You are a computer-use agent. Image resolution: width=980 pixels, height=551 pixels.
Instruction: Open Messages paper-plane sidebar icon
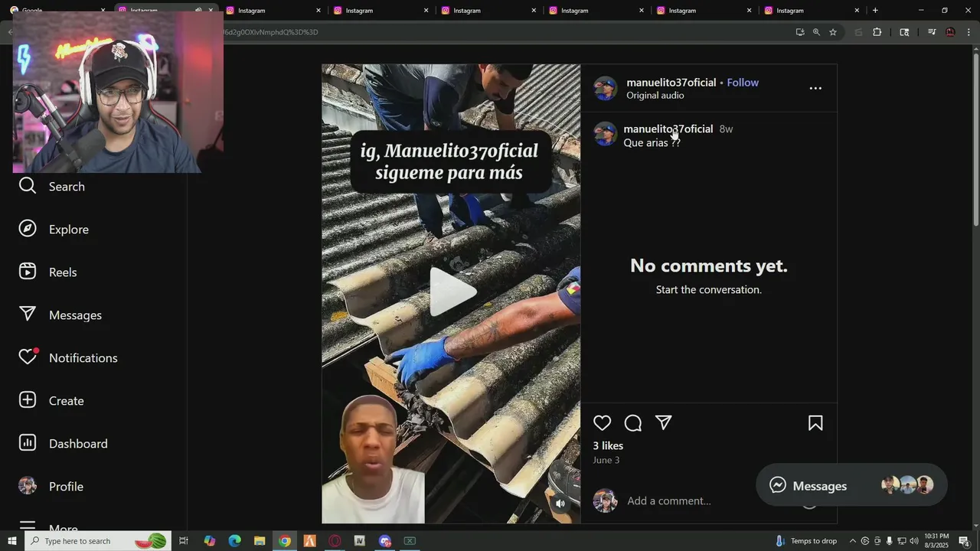tap(28, 315)
